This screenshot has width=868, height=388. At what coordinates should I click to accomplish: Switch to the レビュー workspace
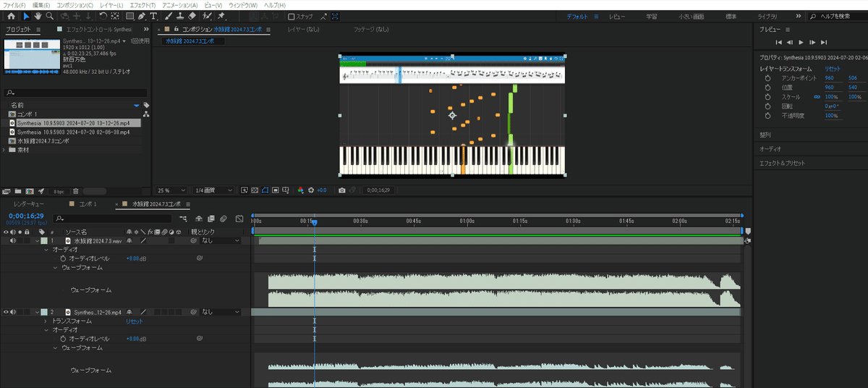click(x=617, y=16)
